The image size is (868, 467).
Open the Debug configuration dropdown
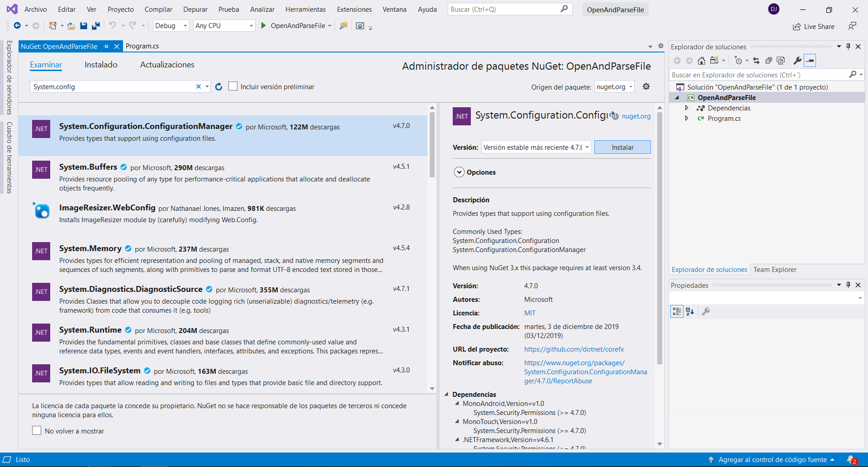pyautogui.click(x=171, y=26)
